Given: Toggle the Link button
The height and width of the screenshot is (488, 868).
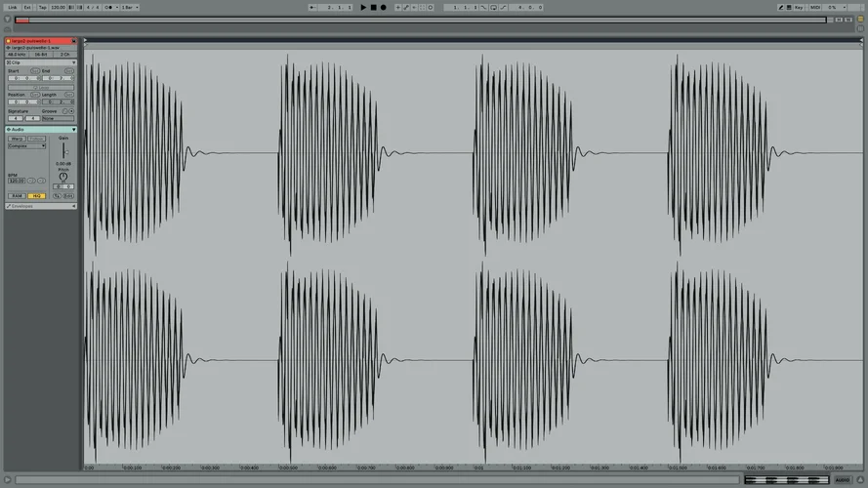Looking at the screenshot, I should pos(12,8).
